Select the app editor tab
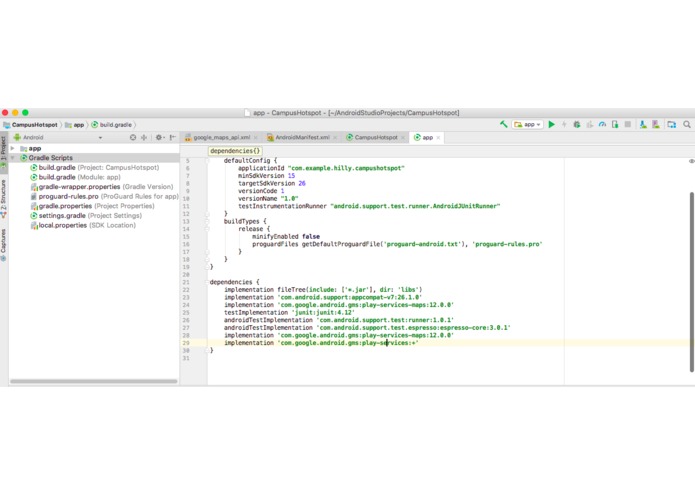The width and height of the screenshot is (695, 494). pos(427,137)
